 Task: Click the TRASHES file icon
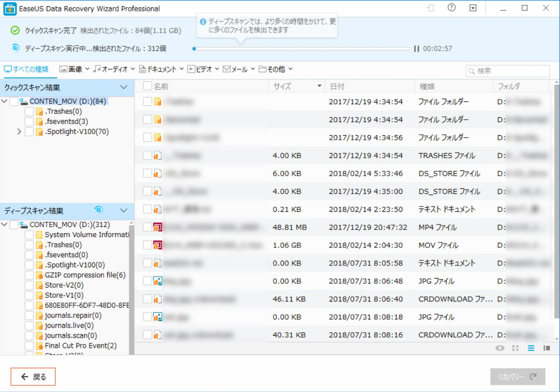[157, 155]
